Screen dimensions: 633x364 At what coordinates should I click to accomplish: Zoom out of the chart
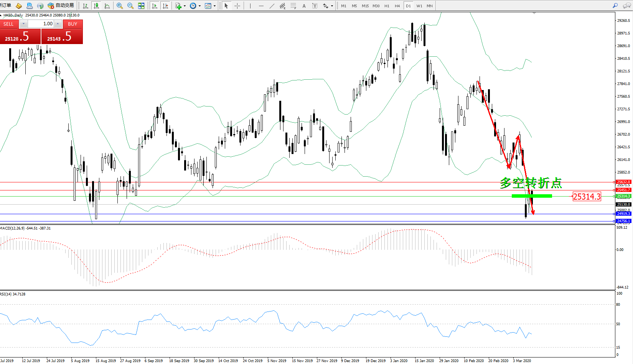[130, 6]
